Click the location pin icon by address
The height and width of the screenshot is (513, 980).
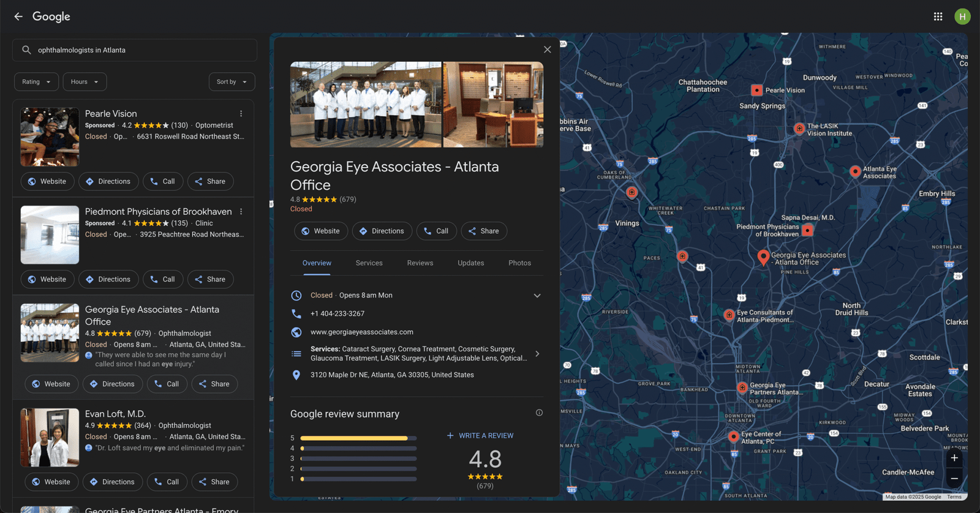[296, 375]
